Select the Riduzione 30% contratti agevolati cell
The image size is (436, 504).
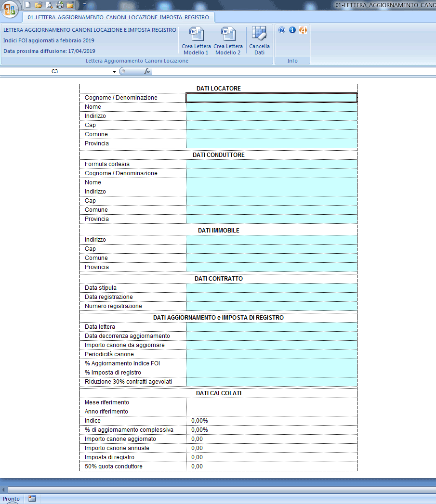272,382
